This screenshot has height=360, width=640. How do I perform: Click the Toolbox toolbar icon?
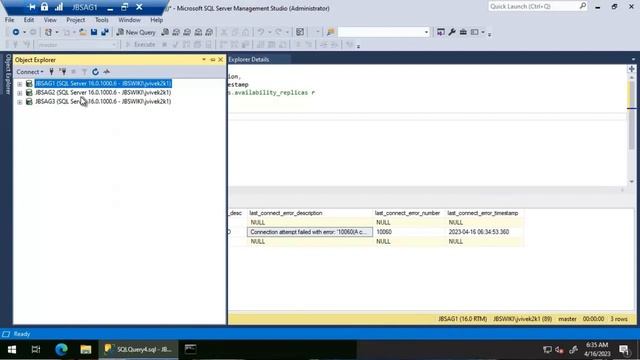pos(463,32)
